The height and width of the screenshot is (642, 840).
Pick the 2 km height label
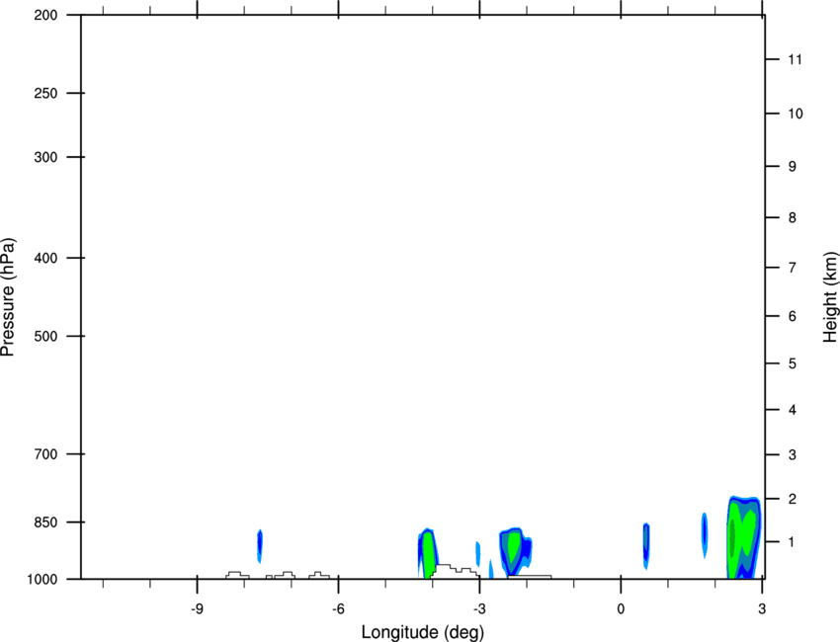(793, 499)
